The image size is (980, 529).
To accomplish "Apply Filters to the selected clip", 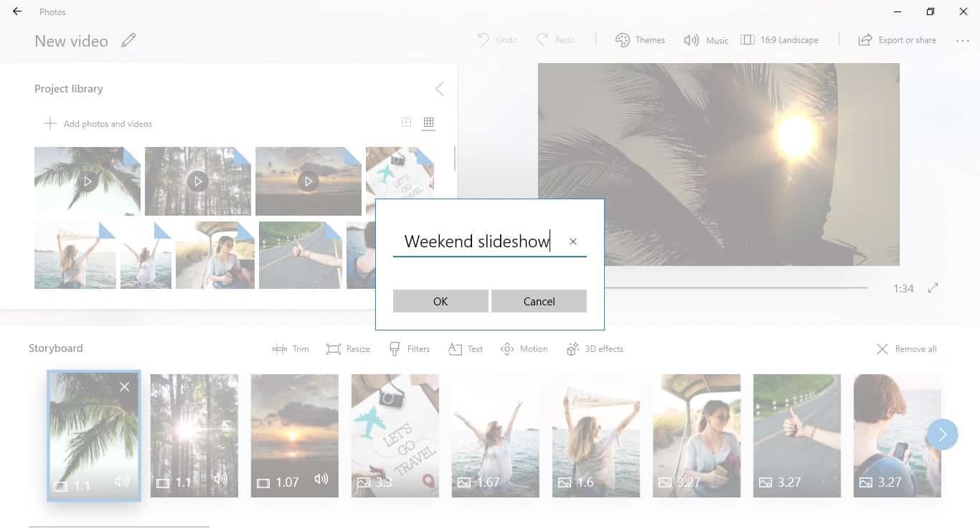I will [x=409, y=348].
